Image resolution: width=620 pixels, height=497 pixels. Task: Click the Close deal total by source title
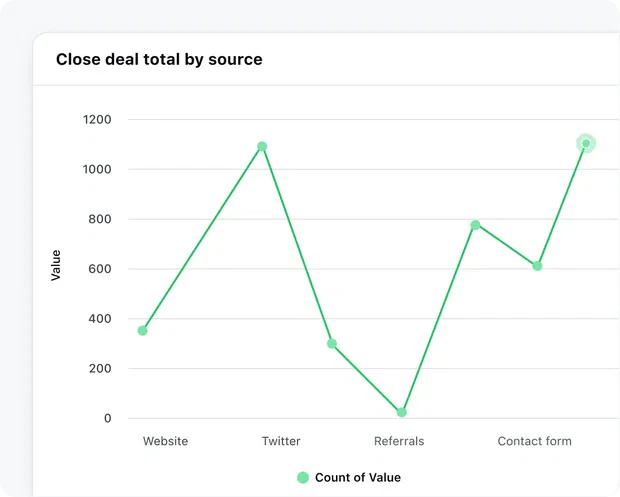pyautogui.click(x=159, y=59)
